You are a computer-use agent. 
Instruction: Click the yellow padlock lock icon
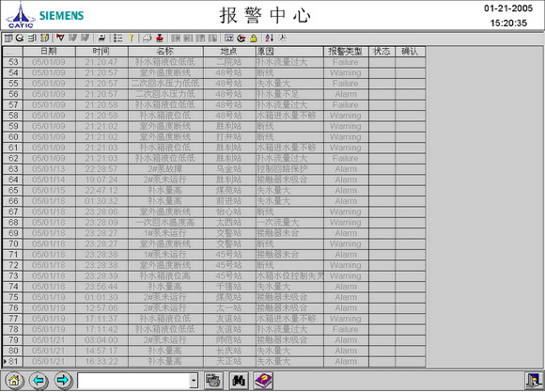(254, 38)
